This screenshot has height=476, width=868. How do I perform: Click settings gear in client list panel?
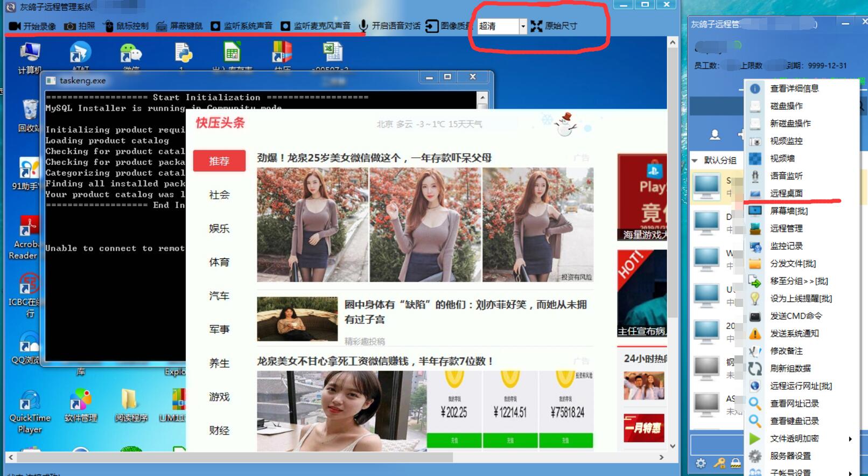(x=701, y=463)
